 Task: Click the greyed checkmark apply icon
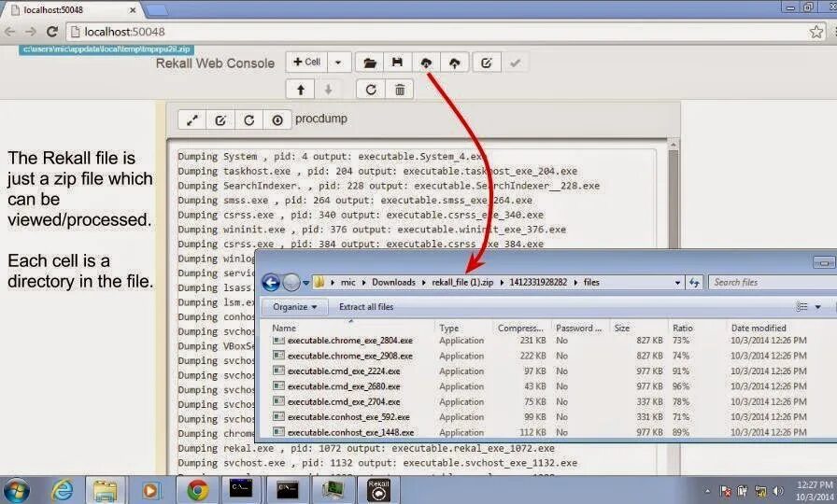tap(515, 63)
